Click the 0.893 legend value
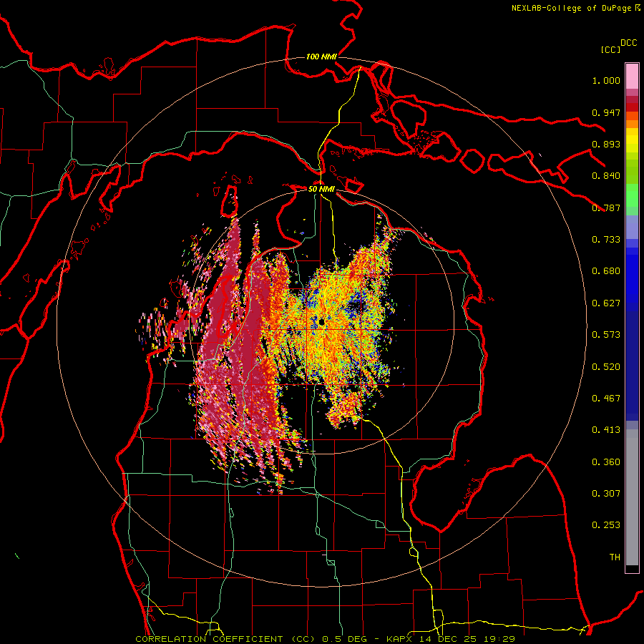The width and height of the screenshot is (644, 644). point(606,144)
